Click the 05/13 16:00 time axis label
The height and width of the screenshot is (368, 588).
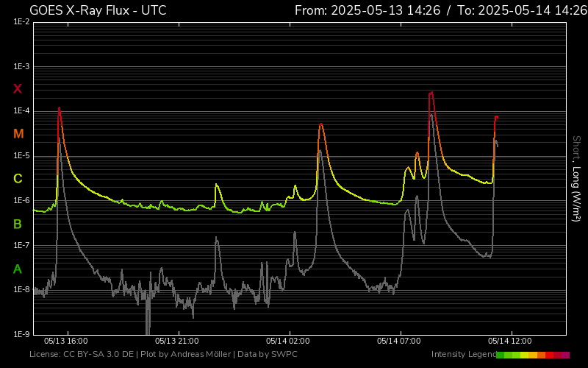(x=66, y=341)
